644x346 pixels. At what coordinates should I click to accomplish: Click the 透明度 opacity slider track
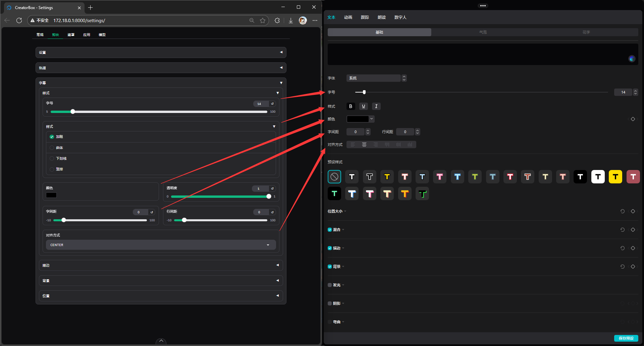pyautogui.click(x=220, y=196)
